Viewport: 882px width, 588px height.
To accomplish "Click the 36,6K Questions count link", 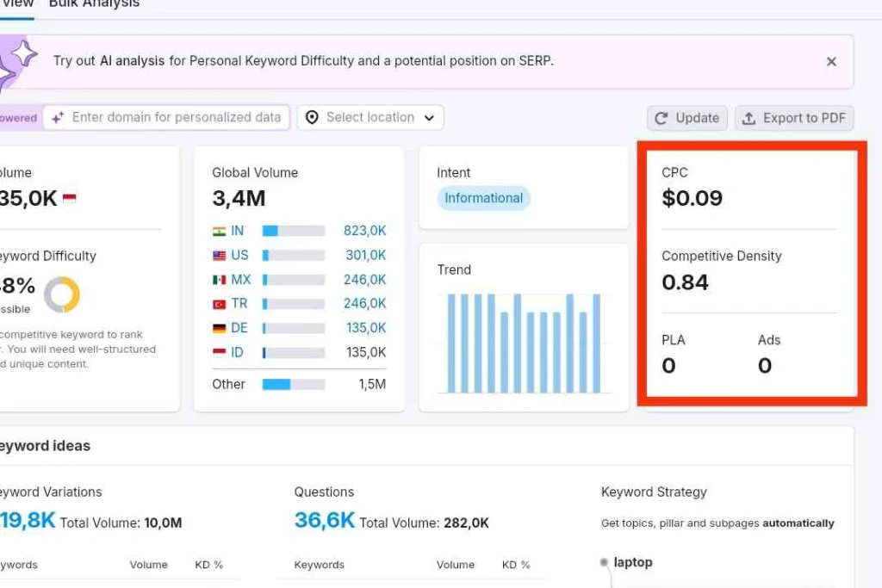I will (325, 521).
